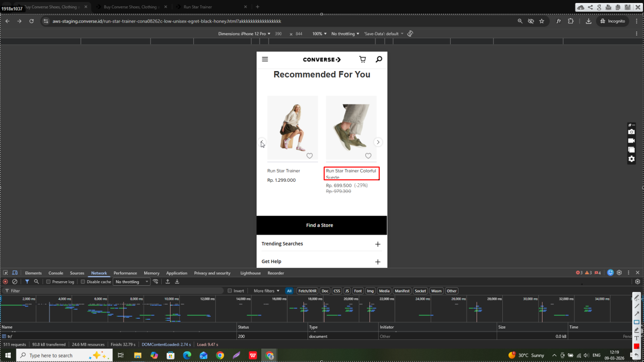The image size is (644, 362).
Task: Enable the Disable cache checkbox
Action: pos(83,282)
